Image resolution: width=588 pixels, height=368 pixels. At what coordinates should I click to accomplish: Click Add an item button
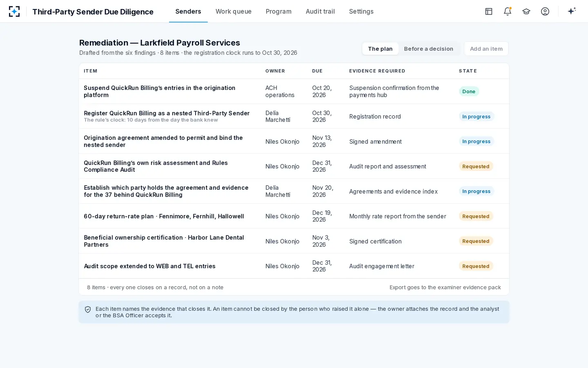(486, 49)
